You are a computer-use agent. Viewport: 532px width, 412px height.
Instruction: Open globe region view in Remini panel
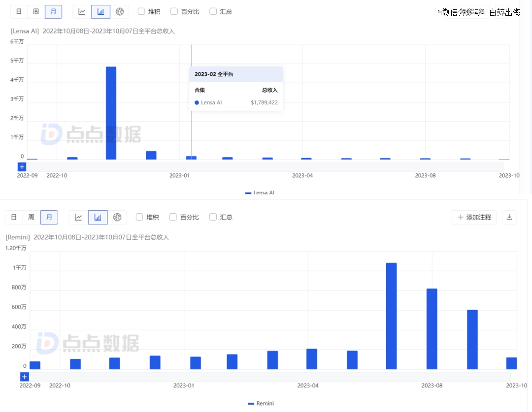click(x=117, y=218)
